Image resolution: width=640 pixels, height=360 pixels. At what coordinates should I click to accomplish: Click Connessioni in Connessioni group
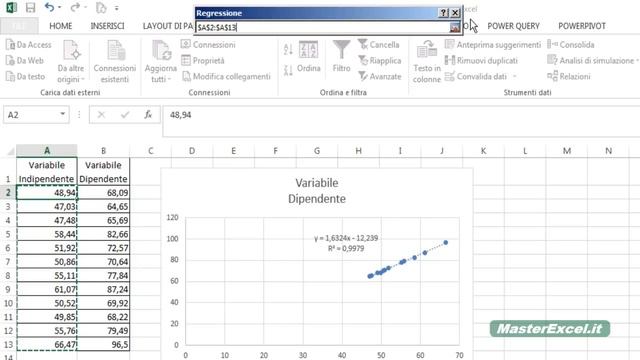click(208, 44)
